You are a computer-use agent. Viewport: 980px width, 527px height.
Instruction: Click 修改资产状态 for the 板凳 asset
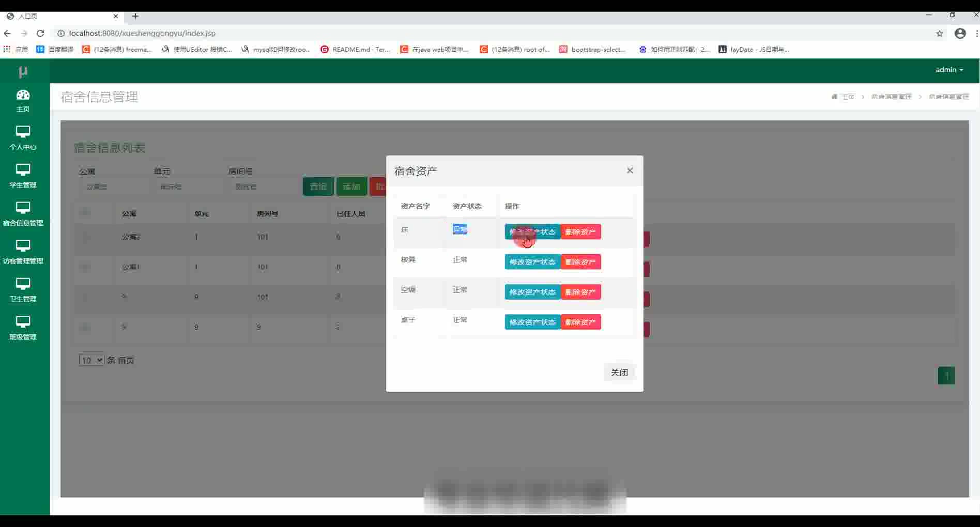point(532,262)
